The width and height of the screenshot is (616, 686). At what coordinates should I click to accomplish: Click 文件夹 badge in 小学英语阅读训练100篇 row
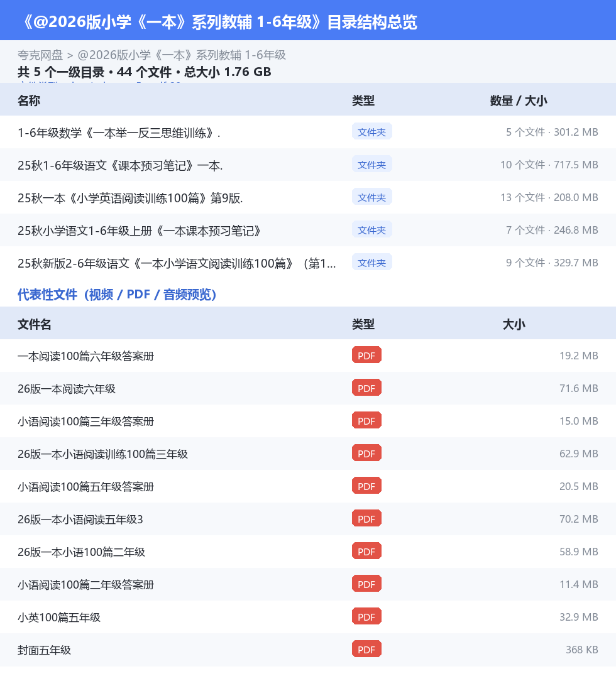pyautogui.click(x=371, y=197)
